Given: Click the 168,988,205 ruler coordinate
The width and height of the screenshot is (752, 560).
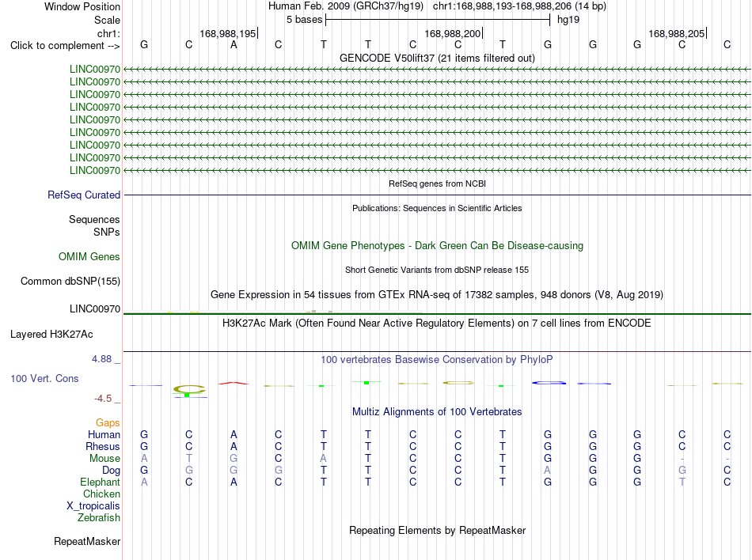Looking at the screenshot, I should click(676, 33).
